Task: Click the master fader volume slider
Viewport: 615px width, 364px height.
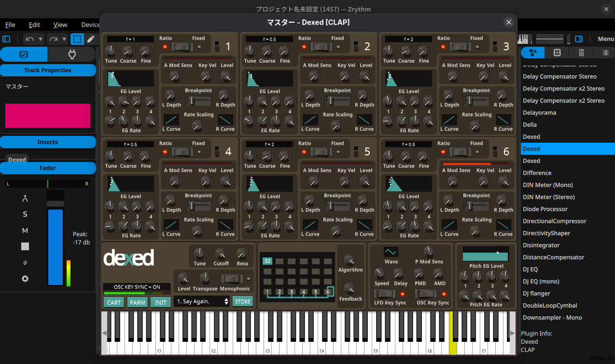Action: tap(56, 238)
